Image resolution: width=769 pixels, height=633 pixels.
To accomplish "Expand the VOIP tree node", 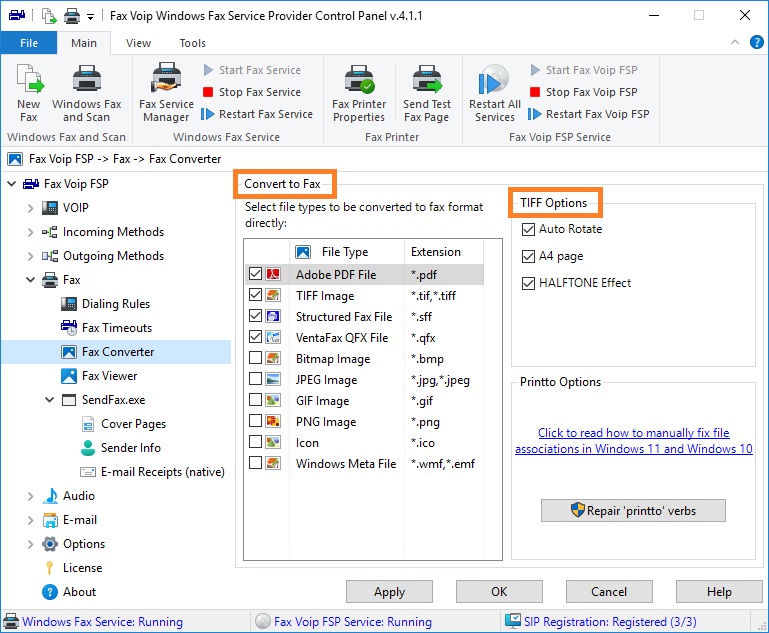I will [x=30, y=208].
